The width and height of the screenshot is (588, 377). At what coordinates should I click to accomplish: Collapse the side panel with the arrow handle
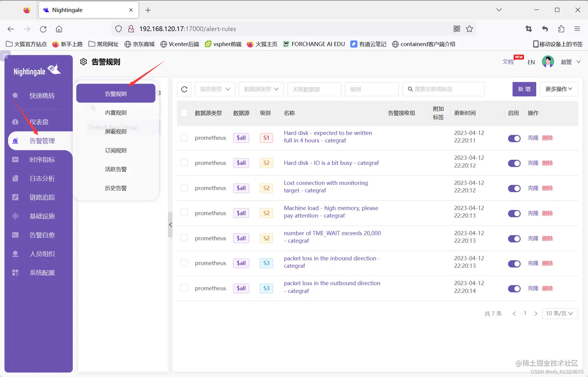click(x=170, y=225)
